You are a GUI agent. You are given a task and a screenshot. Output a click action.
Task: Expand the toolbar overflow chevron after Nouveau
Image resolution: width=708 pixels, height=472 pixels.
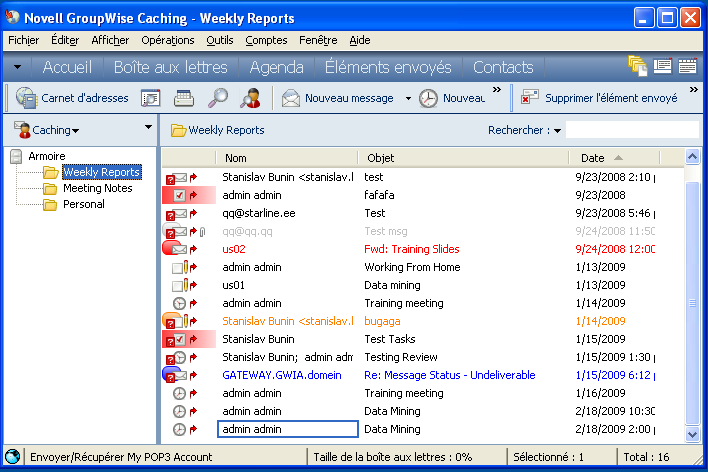(x=497, y=89)
